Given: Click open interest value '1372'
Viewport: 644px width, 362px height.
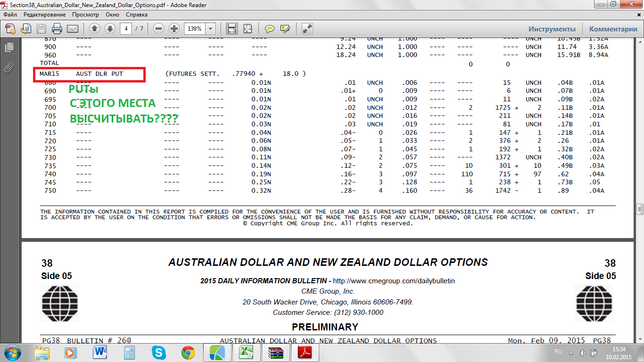Looking at the screenshot, I should [x=503, y=157].
